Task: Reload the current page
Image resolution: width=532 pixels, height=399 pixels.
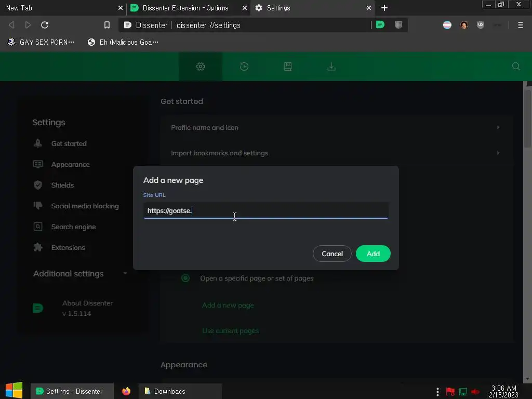Action: 45,25
